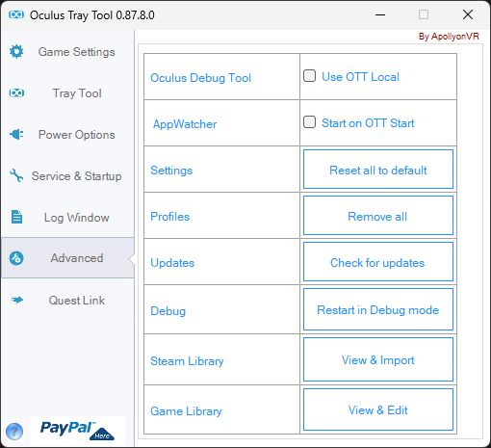Click Check for updates button
The width and height of the screenshot is (491, 448).
378,262
